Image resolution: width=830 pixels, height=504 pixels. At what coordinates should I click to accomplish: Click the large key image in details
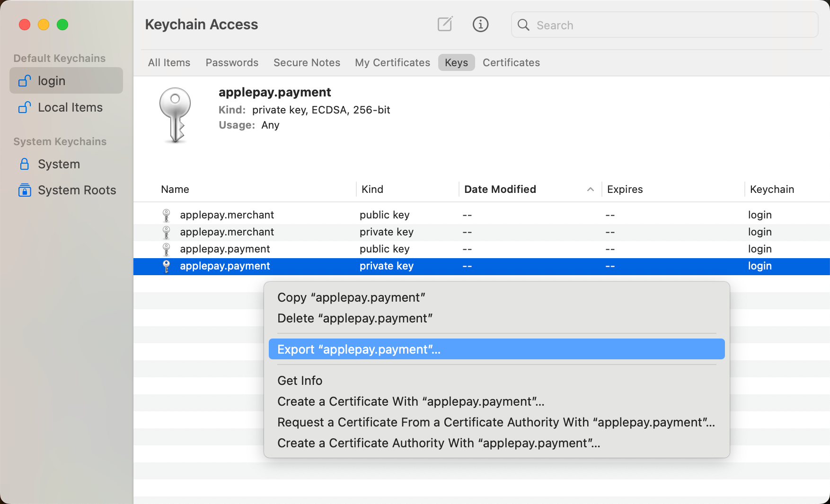[175, 115]
